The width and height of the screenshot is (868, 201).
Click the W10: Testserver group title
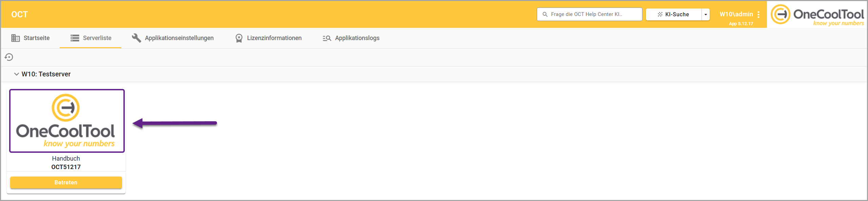(x=46, y=74)
